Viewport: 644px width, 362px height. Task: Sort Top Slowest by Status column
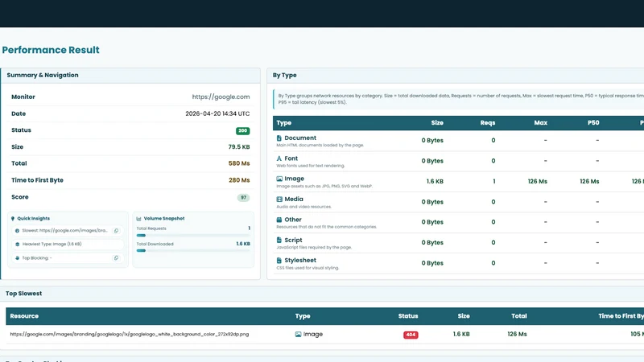tap(408, 316)
